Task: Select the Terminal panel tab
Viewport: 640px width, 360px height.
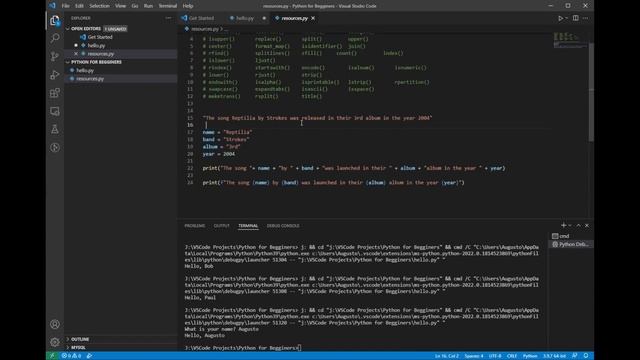Action: (x=248, y=226)
